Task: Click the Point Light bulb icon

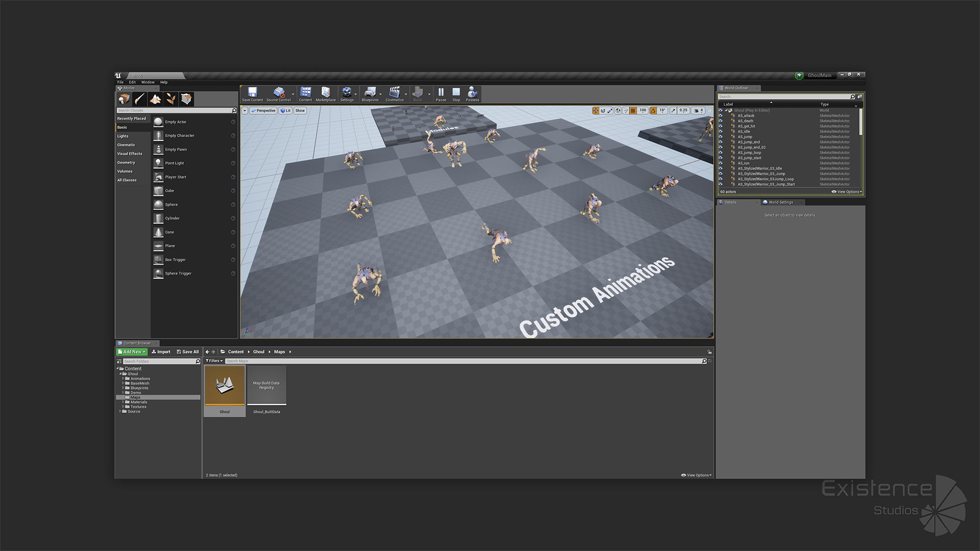Action: tap(158, 163)
